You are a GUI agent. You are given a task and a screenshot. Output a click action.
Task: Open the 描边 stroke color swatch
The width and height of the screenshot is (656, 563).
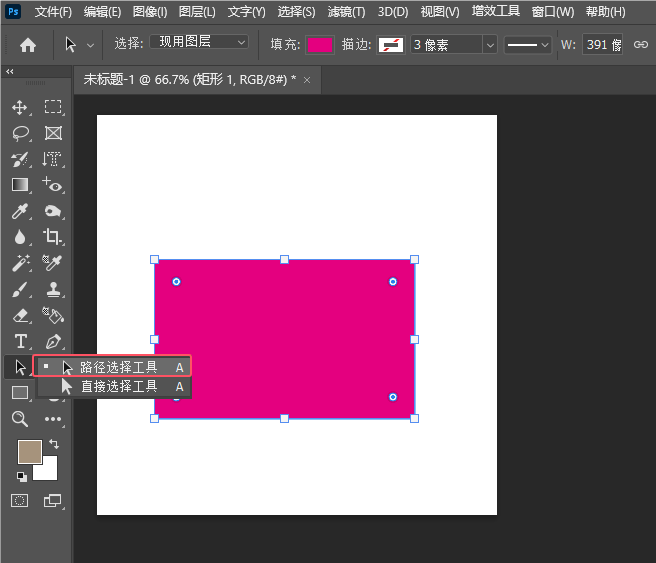(x=391, y=45)
